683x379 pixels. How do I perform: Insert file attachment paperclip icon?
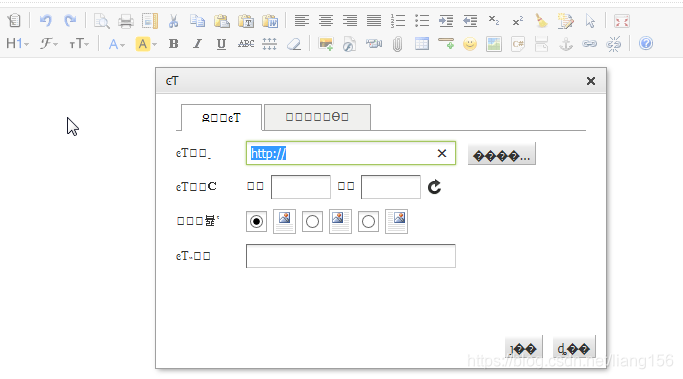click(x=397, y=44)
